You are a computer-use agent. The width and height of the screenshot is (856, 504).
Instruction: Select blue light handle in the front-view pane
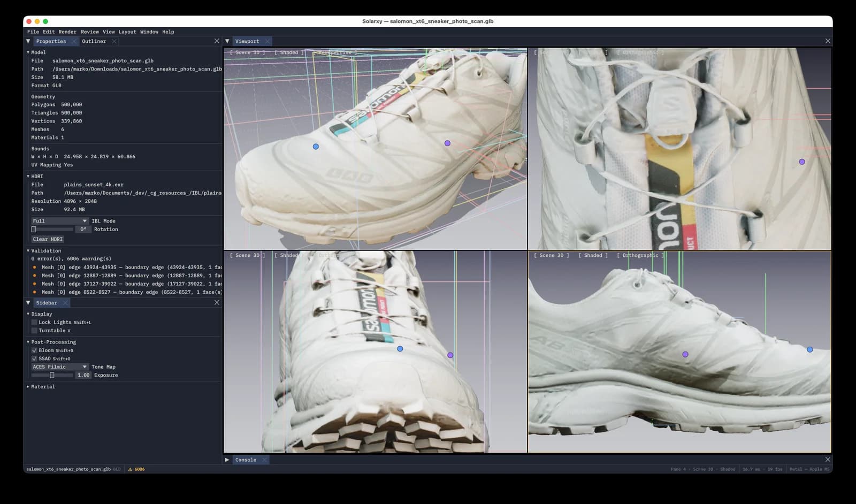tap(400, 349)
